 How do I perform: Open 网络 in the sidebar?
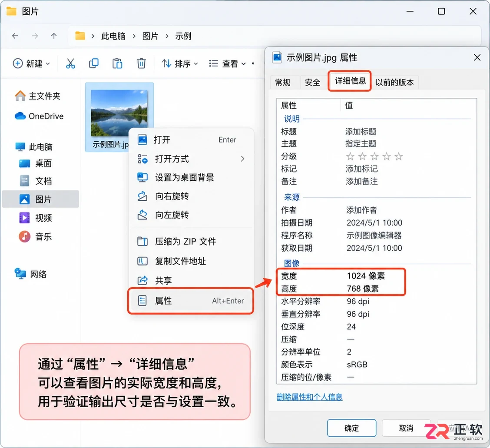point(30,274)
